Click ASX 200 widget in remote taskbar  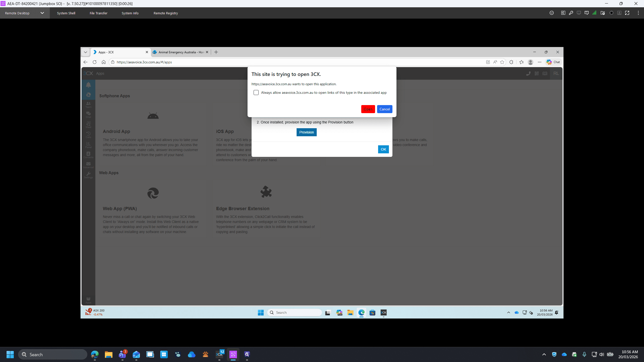pos(95,312)
